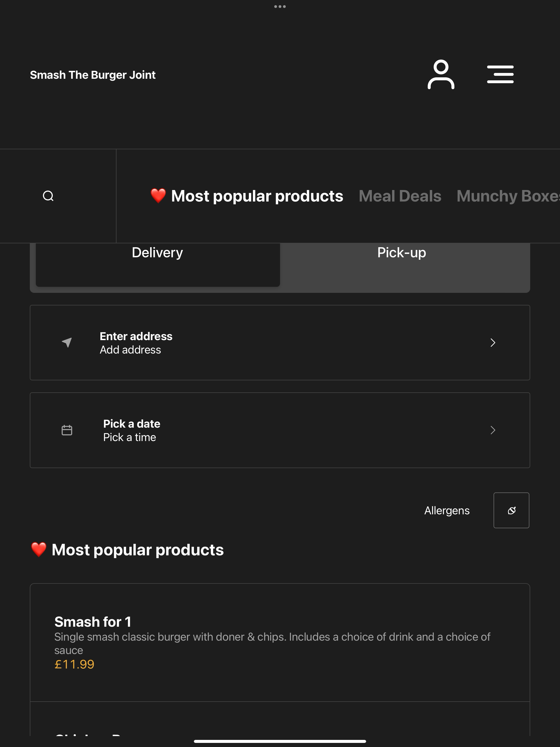The image size is (560, 747).
Task: Tap the three-dot multitasking indicator at top
Action: click(x=280, y=6)
